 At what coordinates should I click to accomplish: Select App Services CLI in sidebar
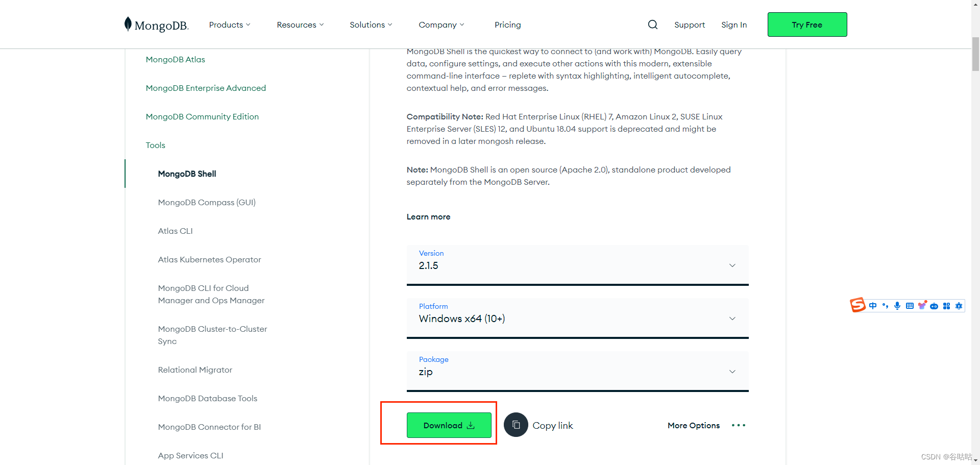tap(190, 455)
